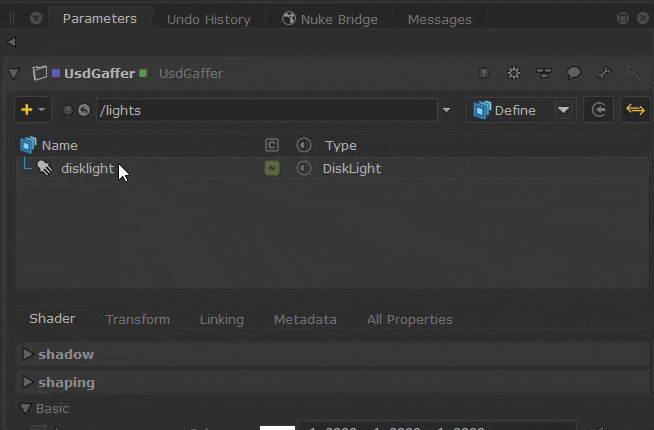Switch to the Undo History tab

point(208,19)
